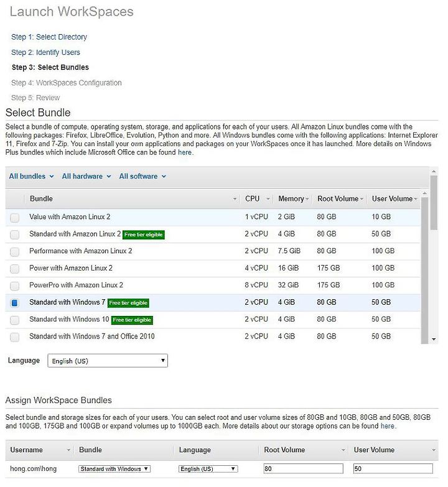Screen dimensions: 448x487
Task: Open the All software filter dropdown
Action: (142, 177)
